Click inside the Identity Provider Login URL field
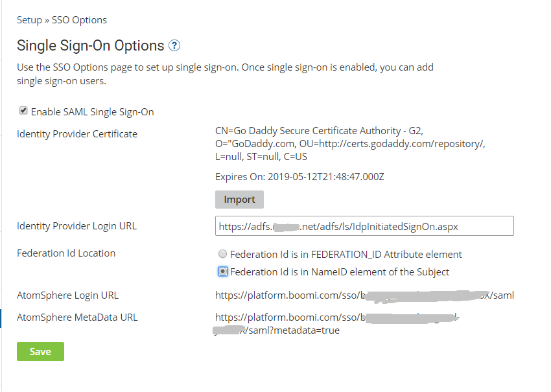Image resolution: width=551 pixels, height=392 pixels. point(363,225)
